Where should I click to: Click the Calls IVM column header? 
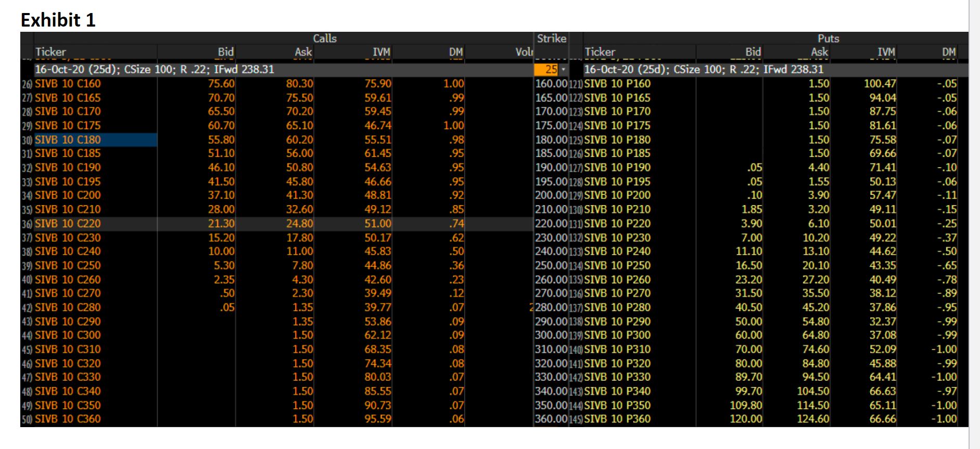(381, 52)
